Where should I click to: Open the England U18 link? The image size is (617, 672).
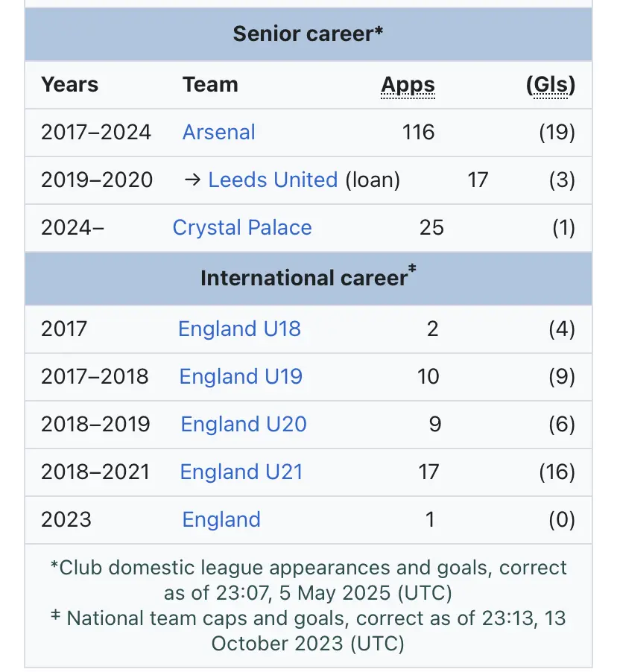point(239,329)
